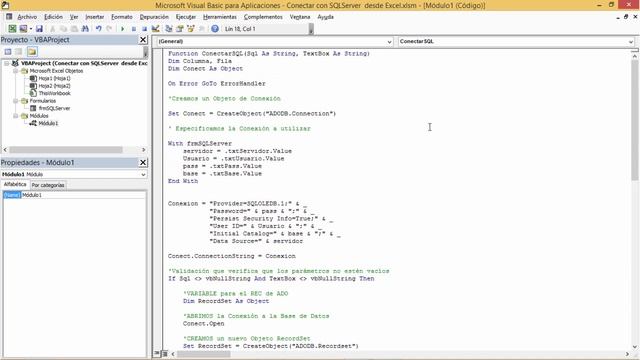Save the workbook with the floppy icon

[x=39, y=29]
